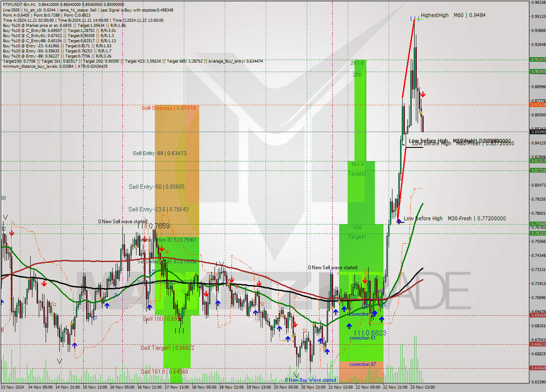Click the 'Sell Entry -50 | 0.80605' label

(157, 187)
